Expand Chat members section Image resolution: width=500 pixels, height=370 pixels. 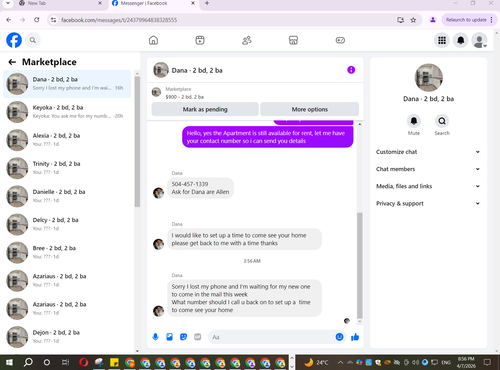428,169
